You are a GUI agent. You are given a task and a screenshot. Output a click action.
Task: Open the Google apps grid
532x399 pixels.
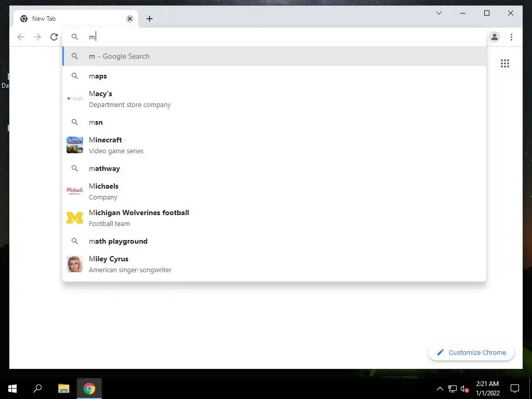click(x=505, y=63)
